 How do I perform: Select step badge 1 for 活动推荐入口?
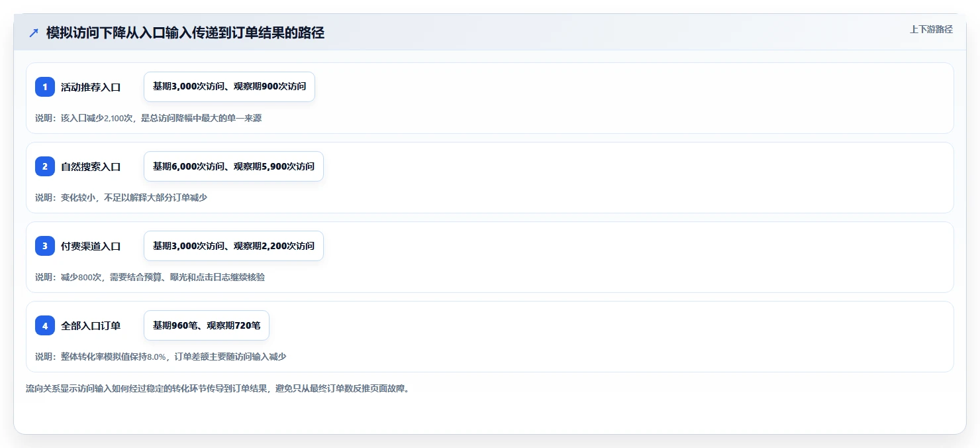(45, 87)
